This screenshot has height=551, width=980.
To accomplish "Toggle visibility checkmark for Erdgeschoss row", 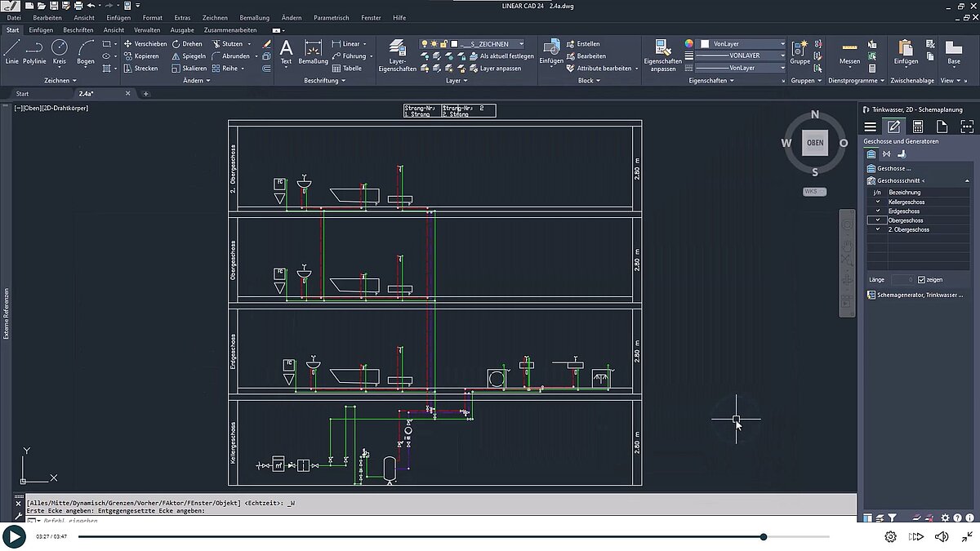I will [x=877, y=211].
